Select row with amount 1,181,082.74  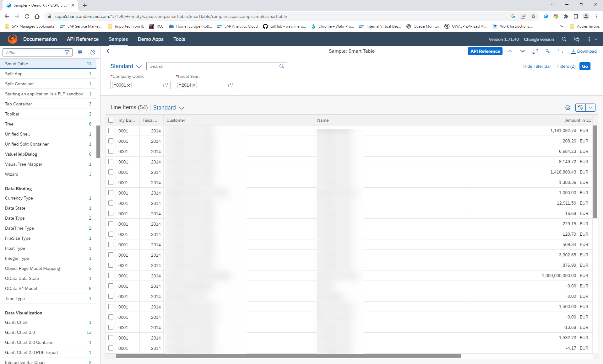point(111,131)
